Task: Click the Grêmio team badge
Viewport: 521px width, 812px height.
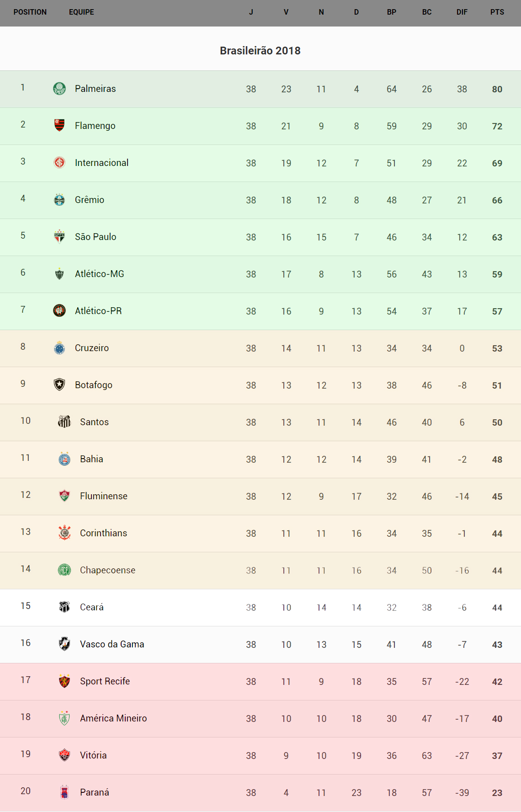Action: pyautogui.click(x=59, y=199)
